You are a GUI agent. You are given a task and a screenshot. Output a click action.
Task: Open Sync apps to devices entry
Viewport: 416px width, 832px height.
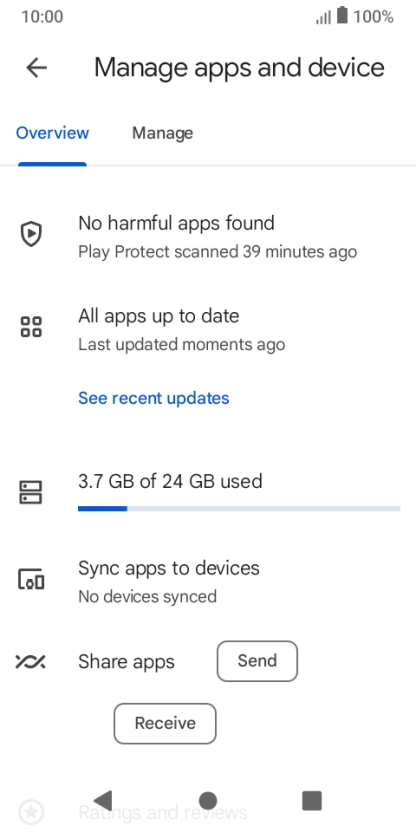(208, 582)
